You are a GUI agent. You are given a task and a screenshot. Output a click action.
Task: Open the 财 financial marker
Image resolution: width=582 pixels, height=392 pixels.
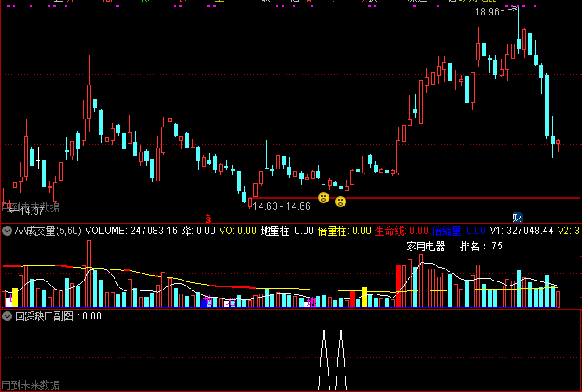pos(517,217)
